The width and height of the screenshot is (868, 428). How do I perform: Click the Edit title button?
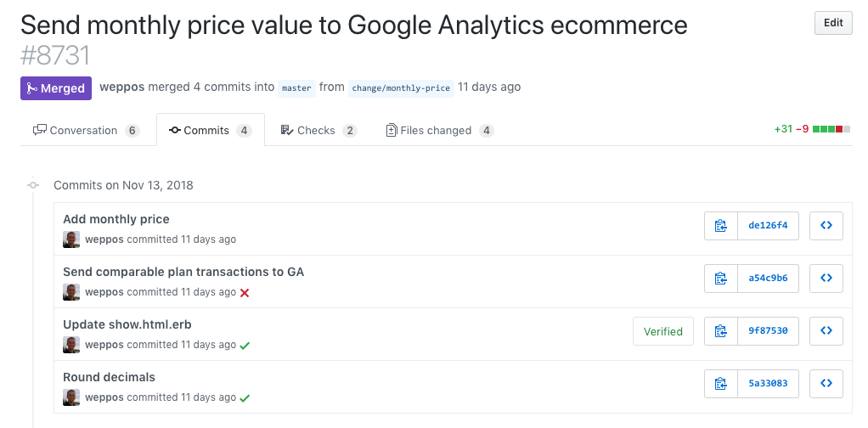pos(833,23)
